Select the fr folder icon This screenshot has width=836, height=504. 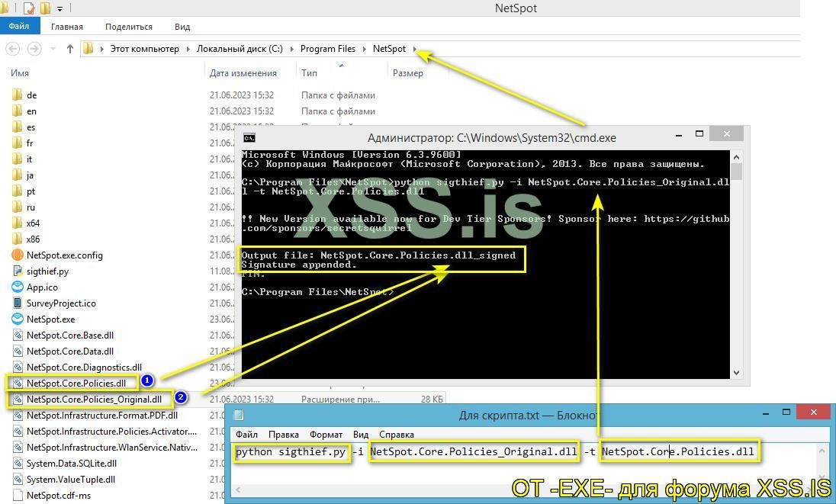point(17,143)
